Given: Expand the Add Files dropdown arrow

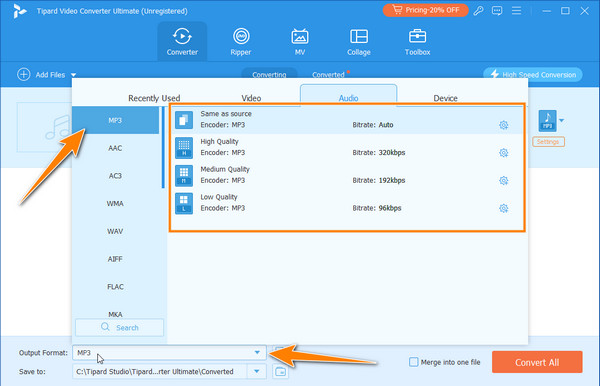Looking at the screenshot, I should [x=73, y=75].
